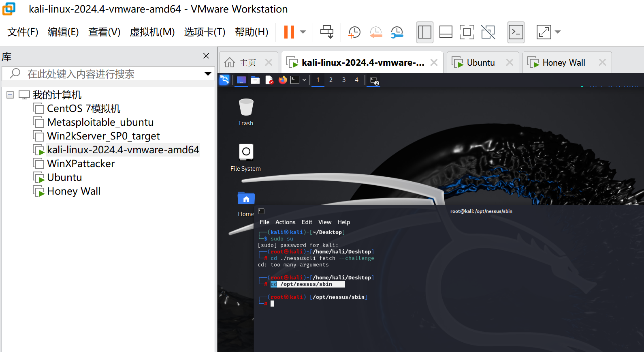Viewport: 644px width, 352px height.
Task: Switch to workspace 3
Action: 344,80
